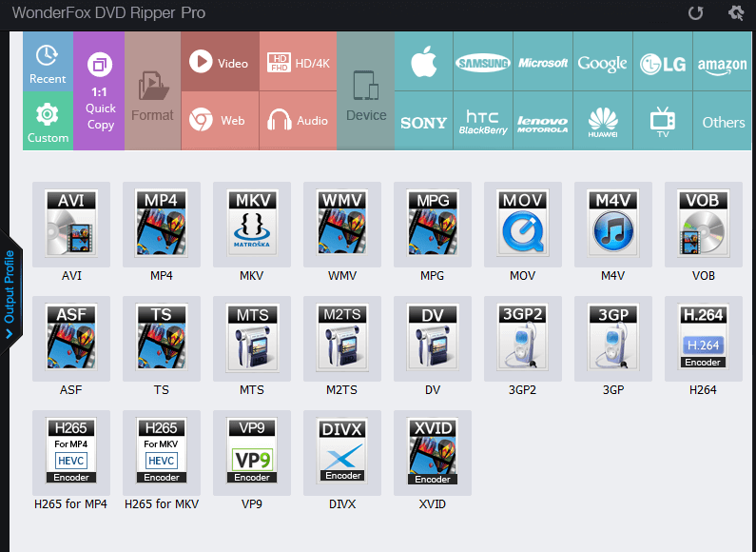Select the ASF format icon
The height and width of the screenshot is (552, 756).
(x=71, y=339)
